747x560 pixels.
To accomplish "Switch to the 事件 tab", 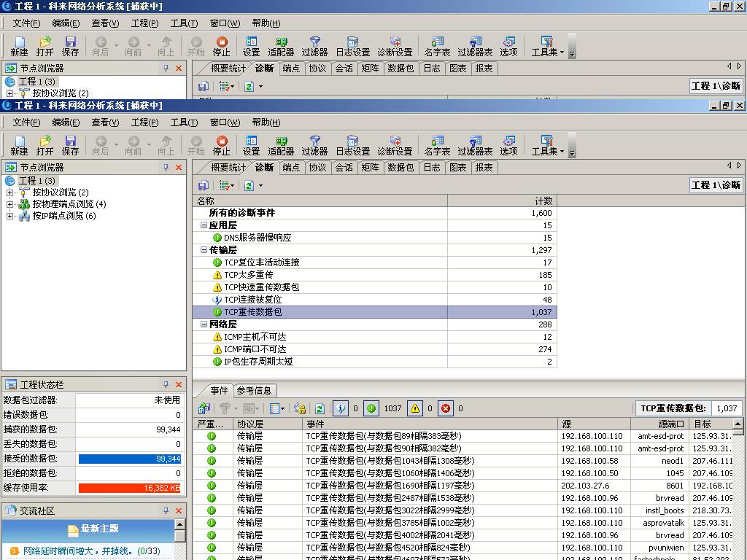I will (x=219, y=391).
